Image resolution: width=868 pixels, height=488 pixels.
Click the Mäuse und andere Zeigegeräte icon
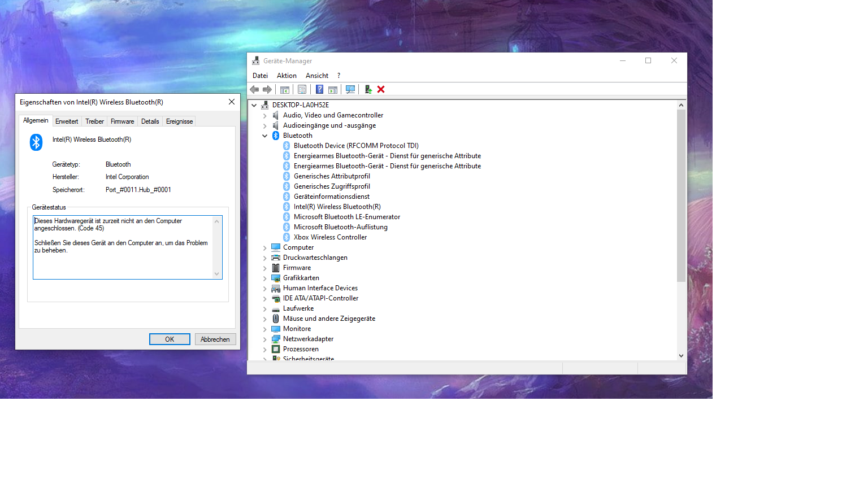coord(276,319)
